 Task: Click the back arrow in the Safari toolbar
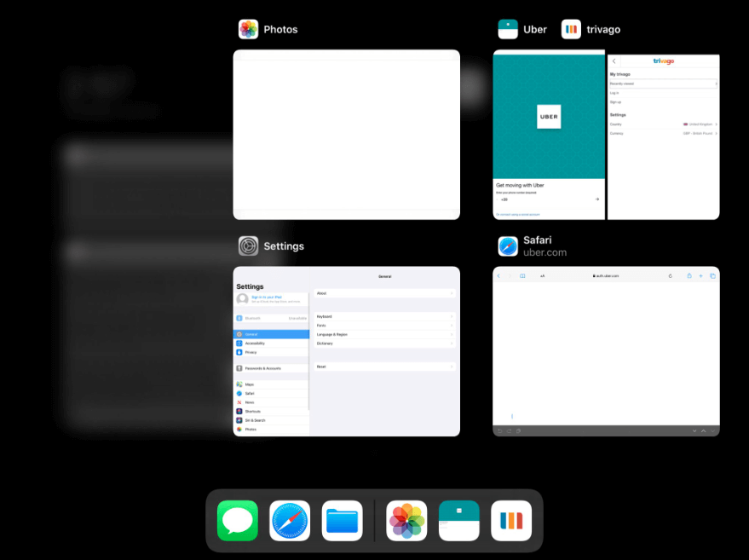(x=498, y=275)
